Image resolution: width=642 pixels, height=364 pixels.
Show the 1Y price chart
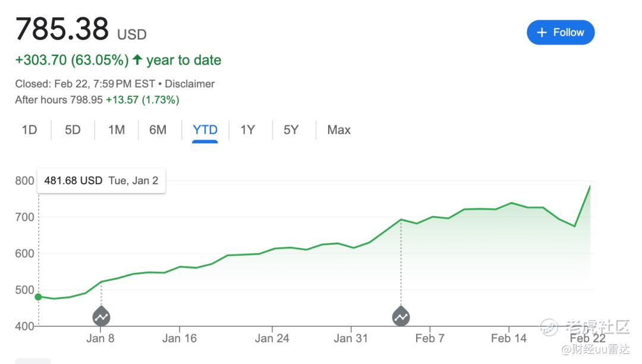pyautogui.click(x=248, y=129)
